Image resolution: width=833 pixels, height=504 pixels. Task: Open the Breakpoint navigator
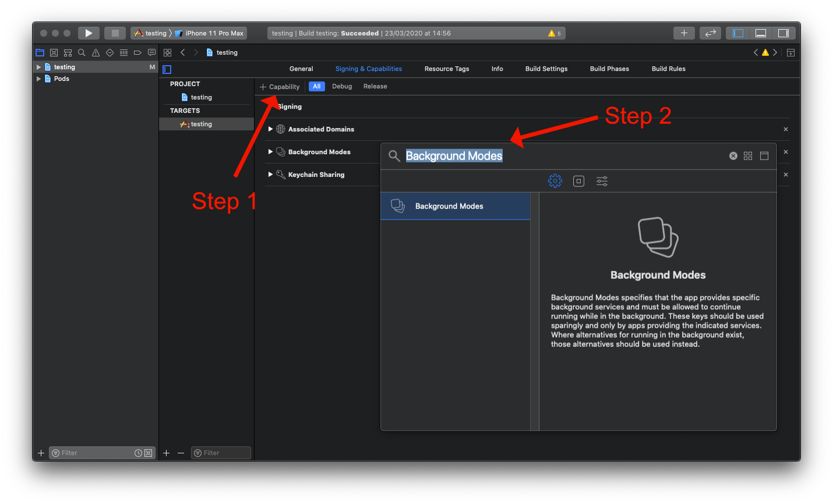tap(137, 52)
